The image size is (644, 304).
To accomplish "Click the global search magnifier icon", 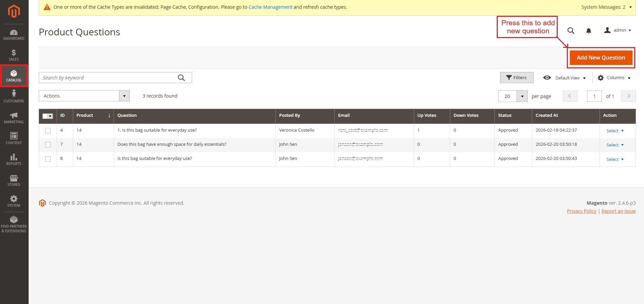I will pyautogui.click(x=571, y=31).
